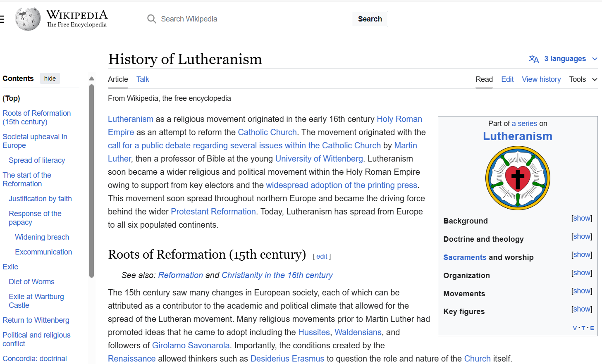Expand the Tools dropdown menu

point(583,79)
